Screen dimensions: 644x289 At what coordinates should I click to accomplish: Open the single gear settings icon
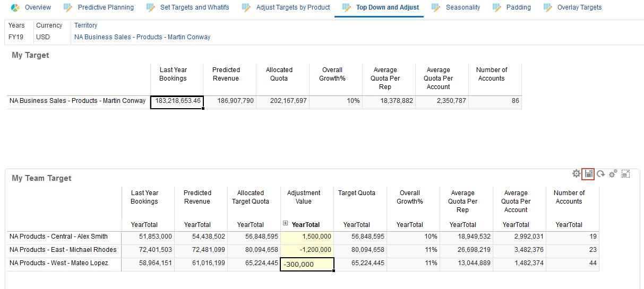(576, 174)
